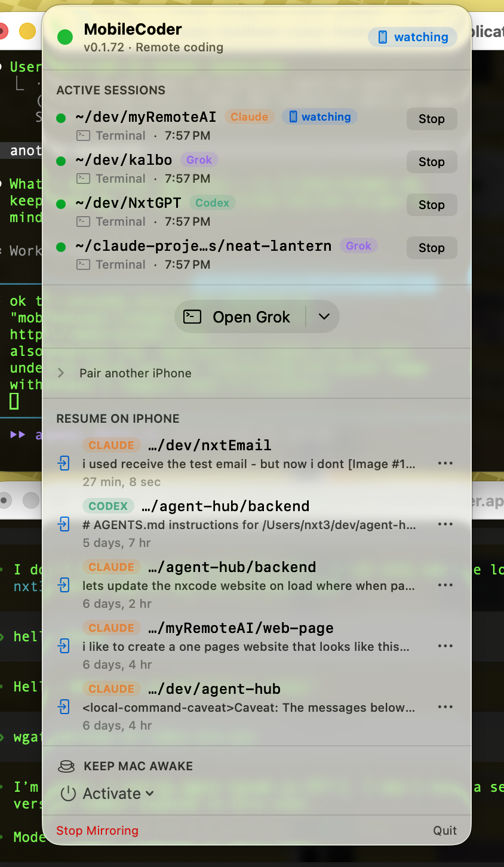Click the ~/claude-proje…s/neat-lantern path
The image size is (504, 867).
(x=203, y=246)
